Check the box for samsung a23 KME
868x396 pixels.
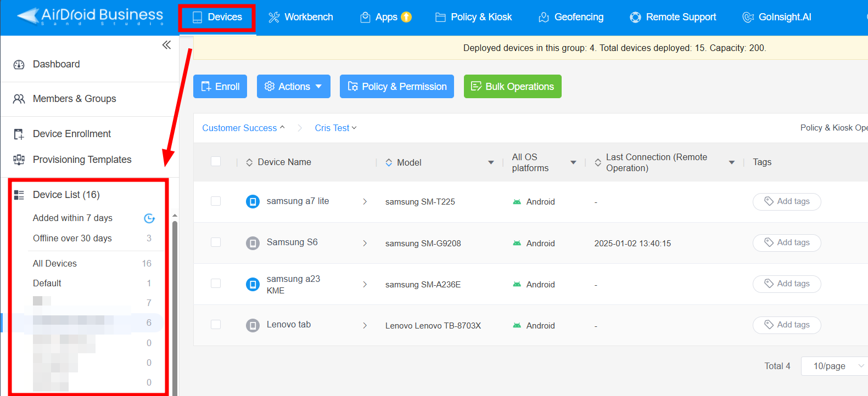216,283
